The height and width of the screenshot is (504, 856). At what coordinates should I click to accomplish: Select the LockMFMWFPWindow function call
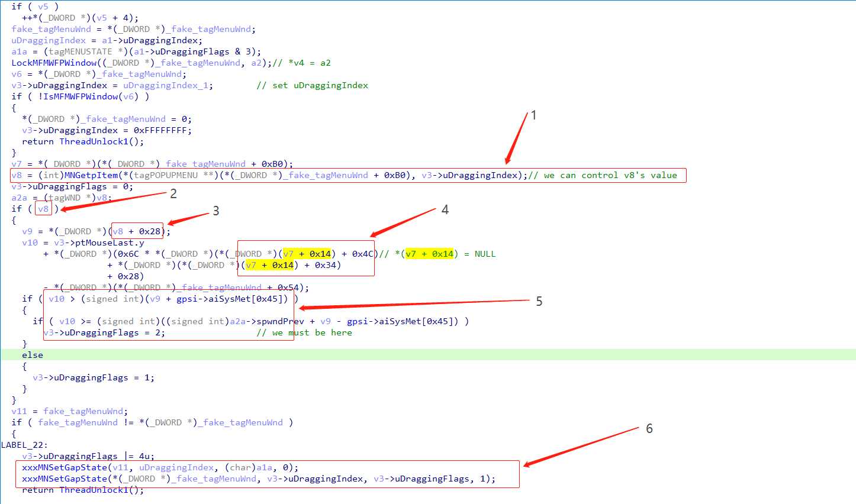tap(54, 63)
